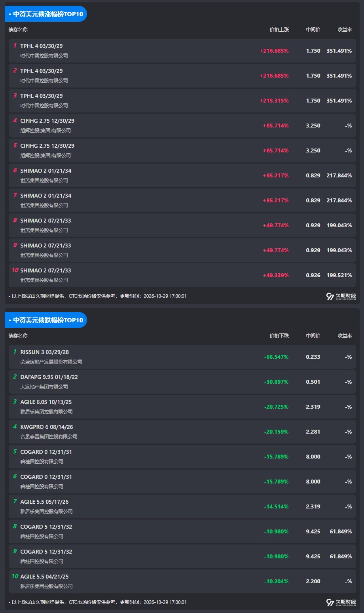Click the +215.315% price gain value
Viewport: 364px width, 613px height.
pos(274,101)
